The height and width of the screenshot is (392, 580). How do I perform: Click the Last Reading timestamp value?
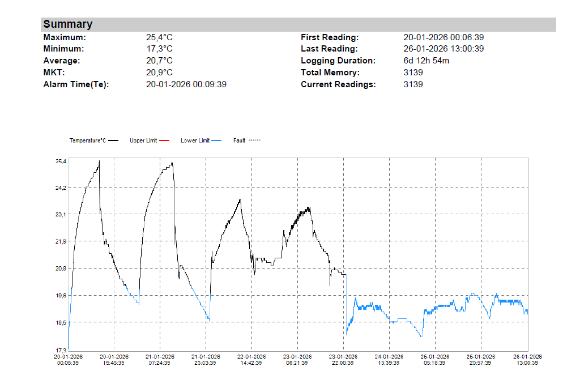point(443,49)
